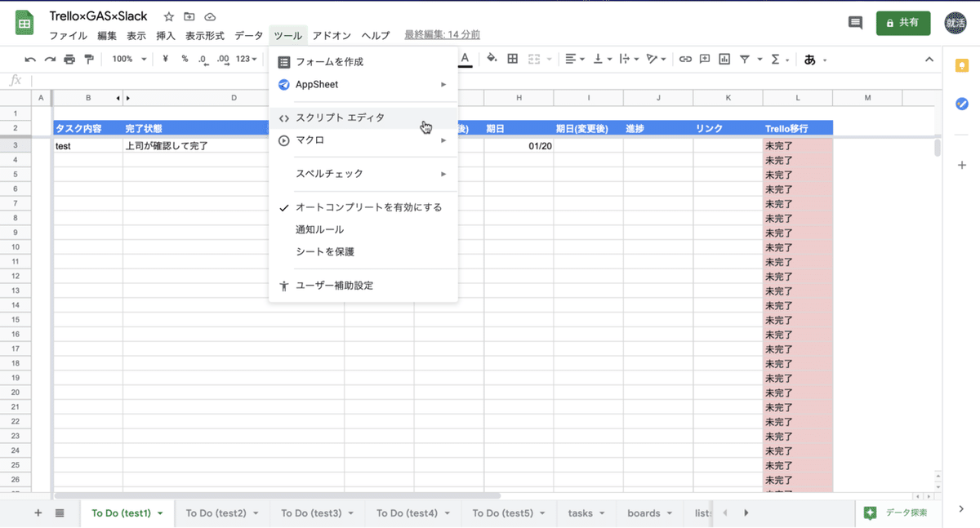
Task: Decrease decimal places
Action: point(203,60)
